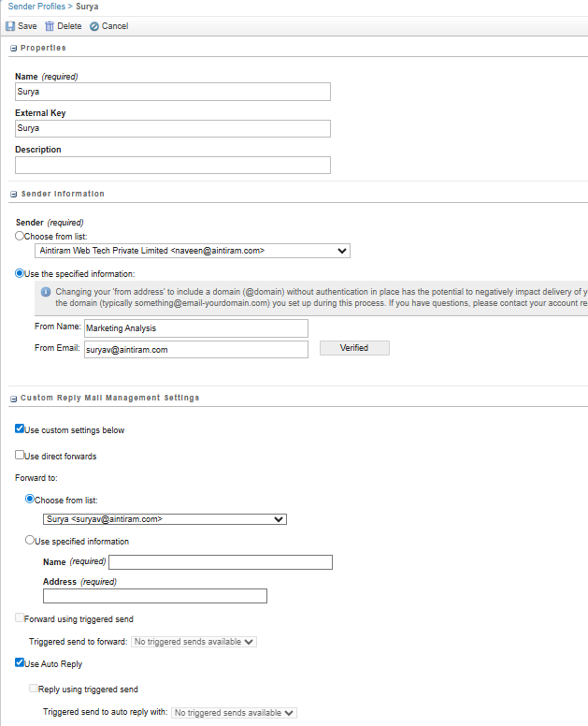Select 'Use the specified information' sender option
Image resolution: width=588 pixels, height=726 pixels.
tap(21, 273)
